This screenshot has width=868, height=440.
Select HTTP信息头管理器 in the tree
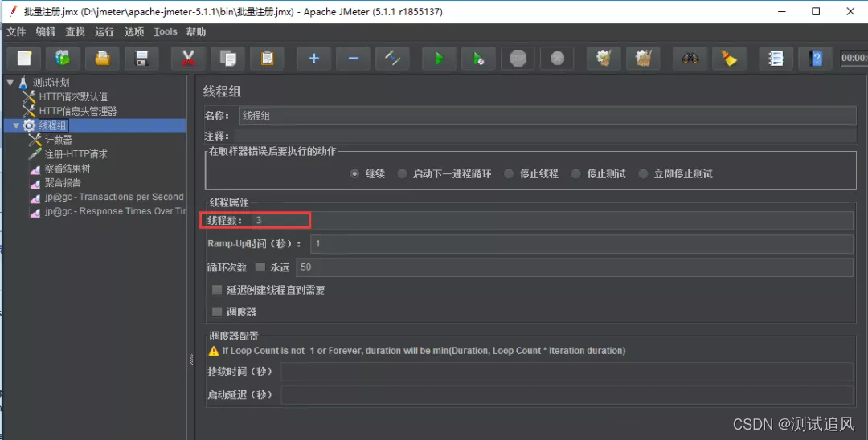coord(77,111)
